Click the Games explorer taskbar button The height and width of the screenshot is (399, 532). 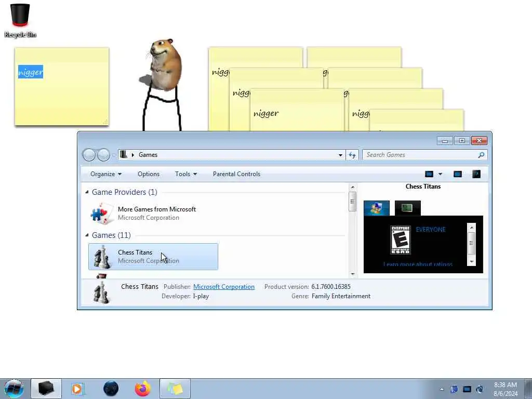pos(46,389)
